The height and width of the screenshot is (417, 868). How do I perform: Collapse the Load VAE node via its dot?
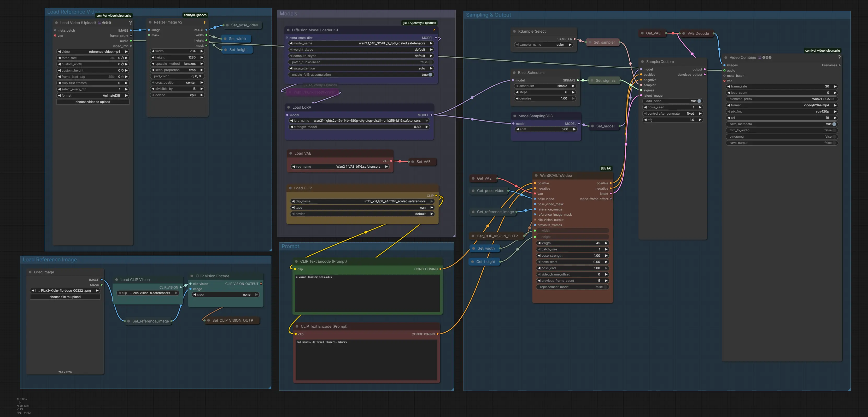[x=290, y=153]
